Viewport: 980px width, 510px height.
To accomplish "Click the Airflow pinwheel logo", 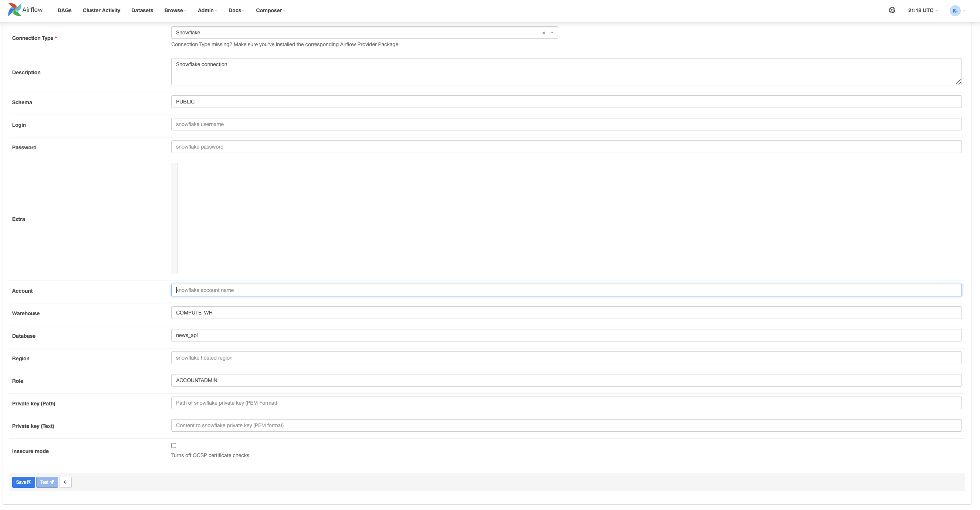I will click(14, 10).
